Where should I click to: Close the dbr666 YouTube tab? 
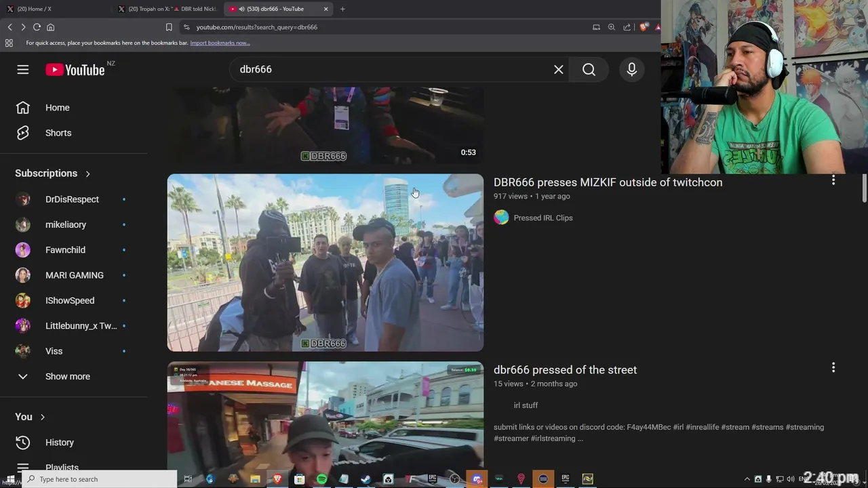(x=326, y=9)
